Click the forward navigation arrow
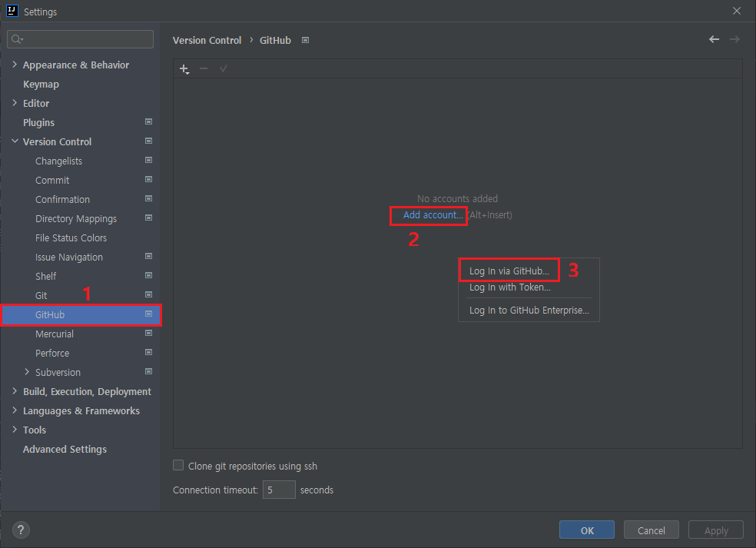This screenshot has height=548, width=756. coord(734,39)
